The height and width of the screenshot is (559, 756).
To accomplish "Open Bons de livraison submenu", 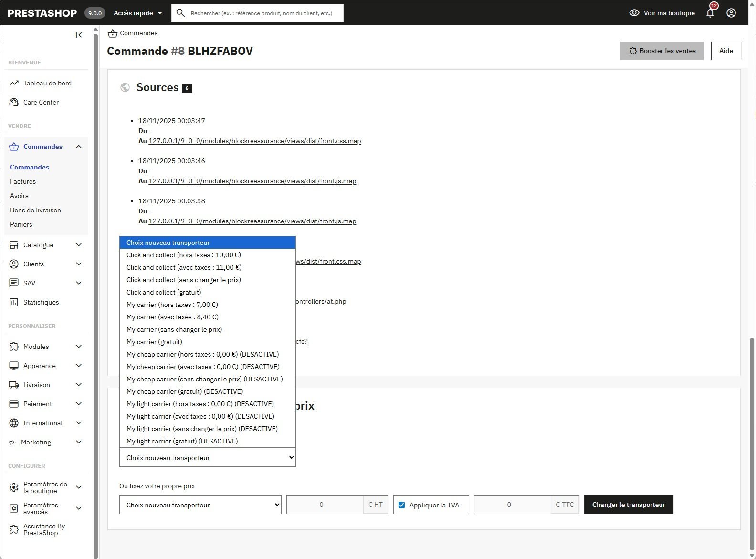I will pos(35,210).
